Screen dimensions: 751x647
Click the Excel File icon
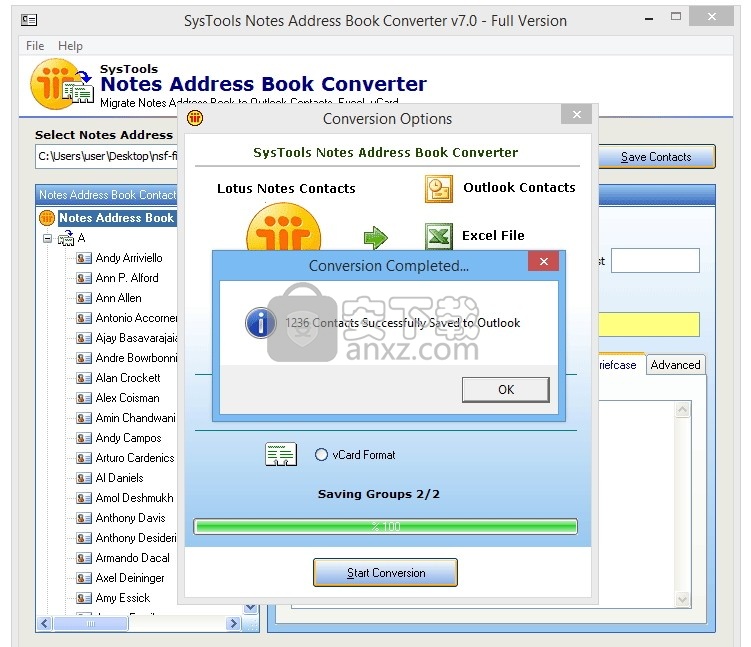click(x=438, y=236)
